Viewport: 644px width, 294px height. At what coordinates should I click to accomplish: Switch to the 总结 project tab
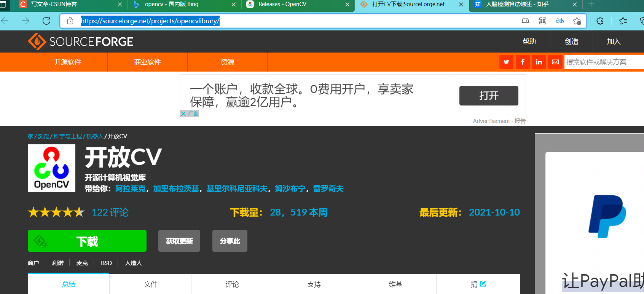click(x=69, y=284)
